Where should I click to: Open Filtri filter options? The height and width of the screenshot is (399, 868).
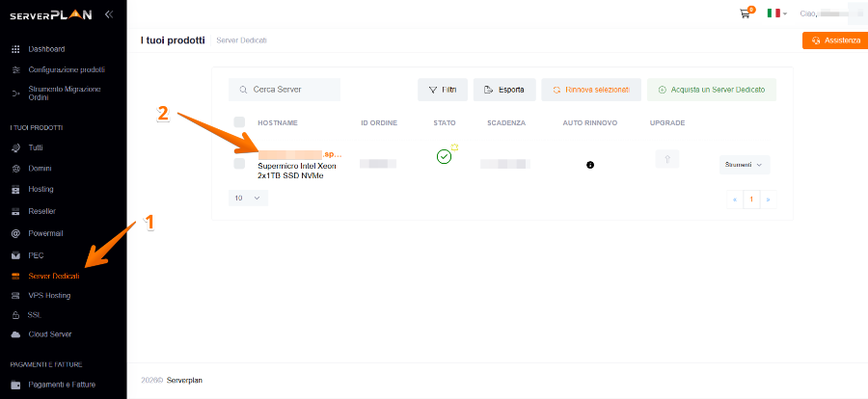(442, 90)
